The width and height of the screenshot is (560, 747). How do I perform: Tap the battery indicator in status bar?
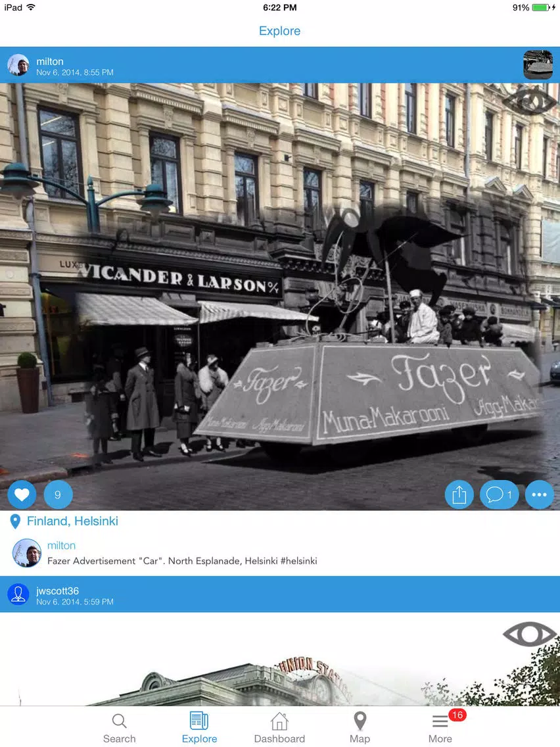pos(540,8)
